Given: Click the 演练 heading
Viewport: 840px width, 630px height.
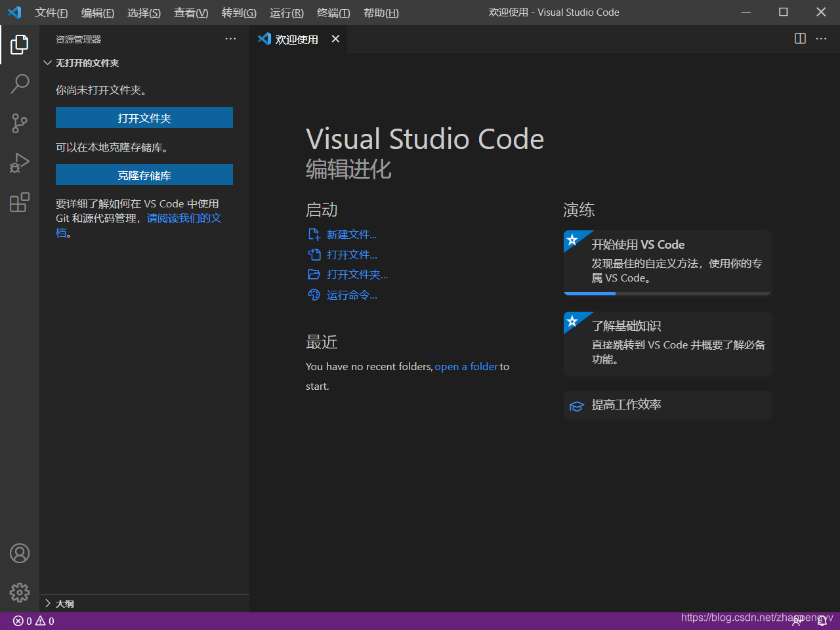Looking at the screenshot, I should tap(579, 210).
